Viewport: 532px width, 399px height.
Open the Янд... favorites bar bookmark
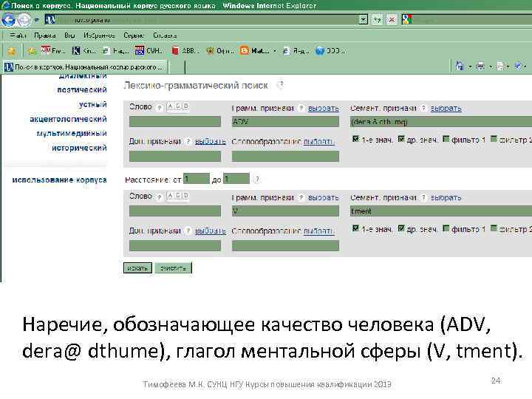296,51
